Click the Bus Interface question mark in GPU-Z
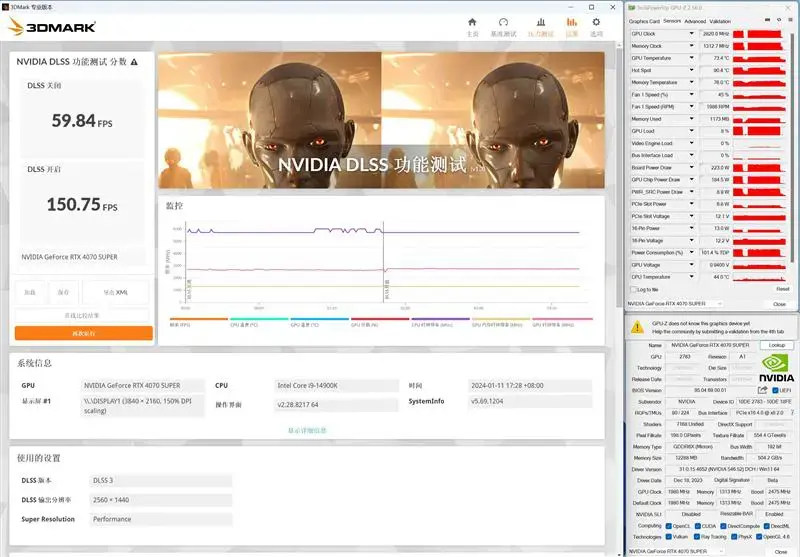The width and height of the screenshot is (800, 557). [792, 412]
